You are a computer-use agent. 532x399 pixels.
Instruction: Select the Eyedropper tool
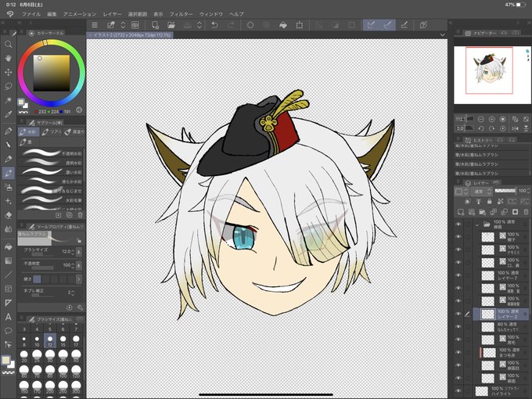(x=8, y=114)
